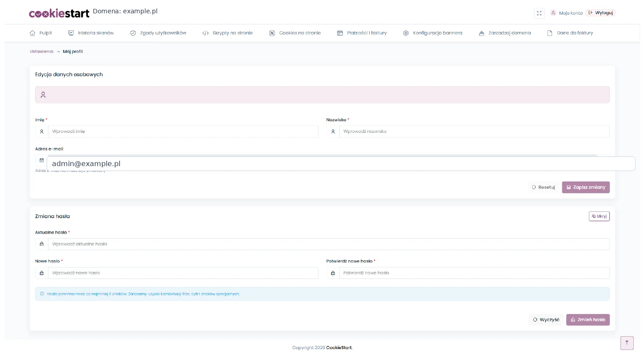Click the Mój profil breadcrumb text
The height and width of the screenshot is (362, 644).
tap(73, 52)
